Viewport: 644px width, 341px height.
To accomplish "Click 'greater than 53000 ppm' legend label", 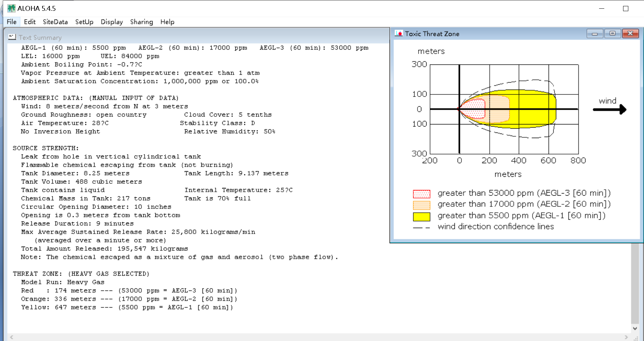I will (524, 193).
